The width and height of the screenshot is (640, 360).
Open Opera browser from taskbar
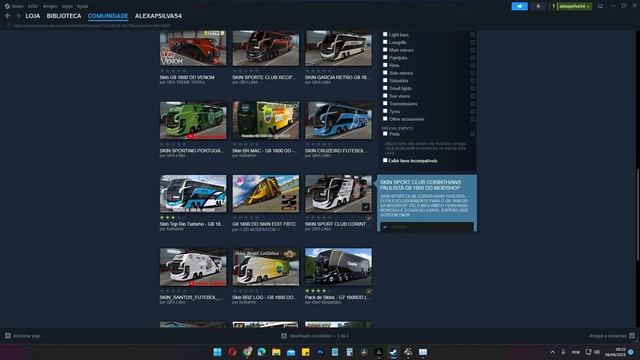232,352
